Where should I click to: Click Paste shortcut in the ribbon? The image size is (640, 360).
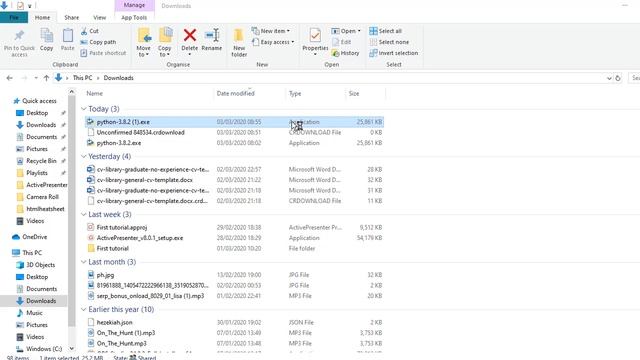tap(103, 53)
